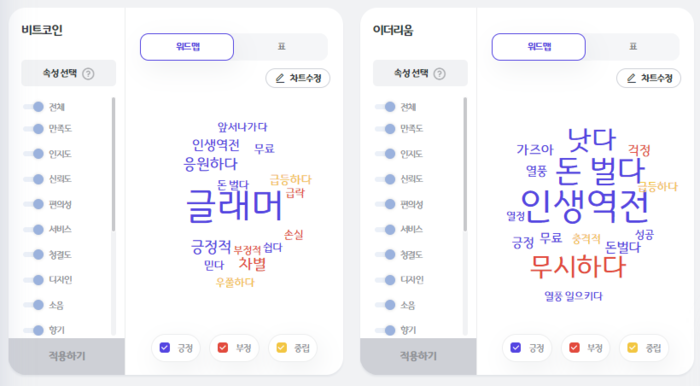The image size is (700, 386).
Task: Uncheck 긍정 checkbox under 비트코인 word cloud
Action: 165,348
